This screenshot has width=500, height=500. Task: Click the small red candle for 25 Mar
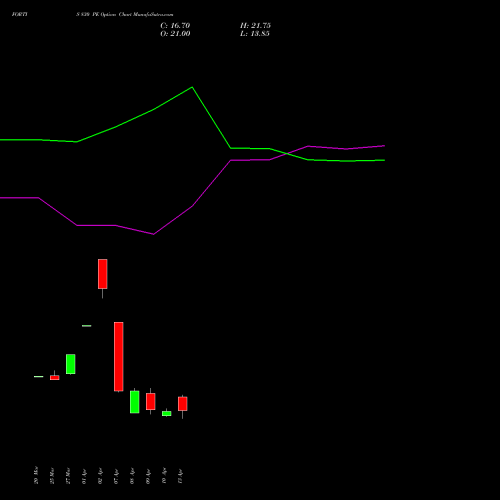coord(55,377)
